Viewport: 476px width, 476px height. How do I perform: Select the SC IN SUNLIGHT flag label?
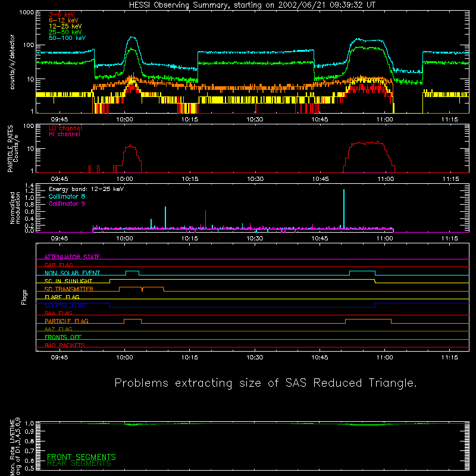[x=68, y=281]
